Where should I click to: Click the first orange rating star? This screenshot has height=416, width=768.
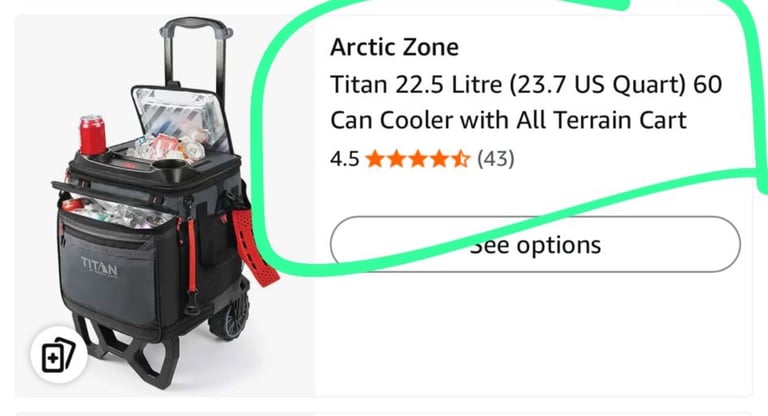(x=375, y=159)
